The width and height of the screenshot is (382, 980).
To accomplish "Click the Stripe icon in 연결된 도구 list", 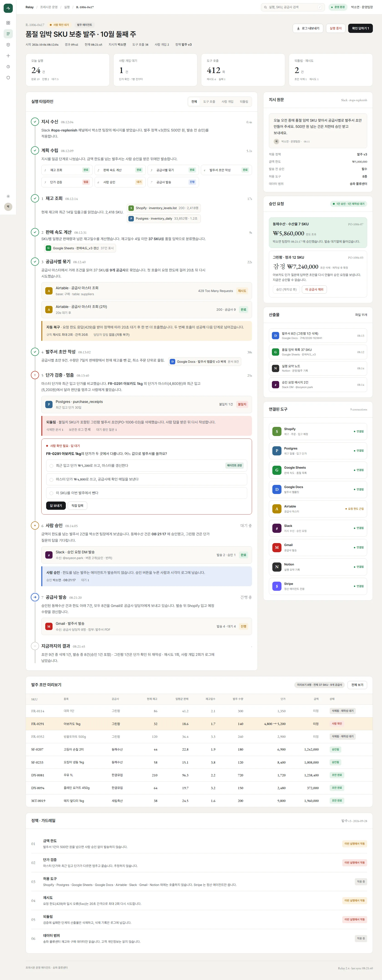I will (x=276, y=586).
